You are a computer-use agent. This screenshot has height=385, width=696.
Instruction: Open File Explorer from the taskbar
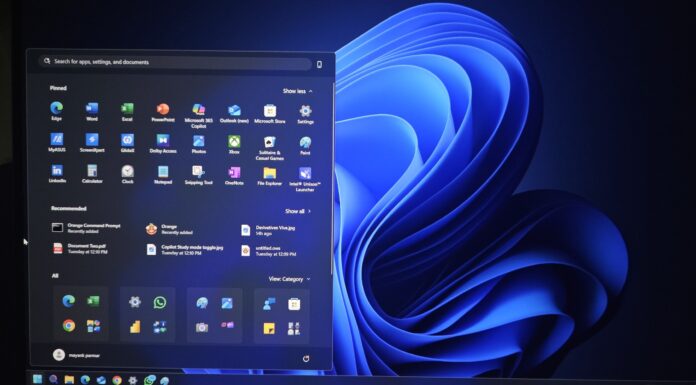(x=69, y=379)
